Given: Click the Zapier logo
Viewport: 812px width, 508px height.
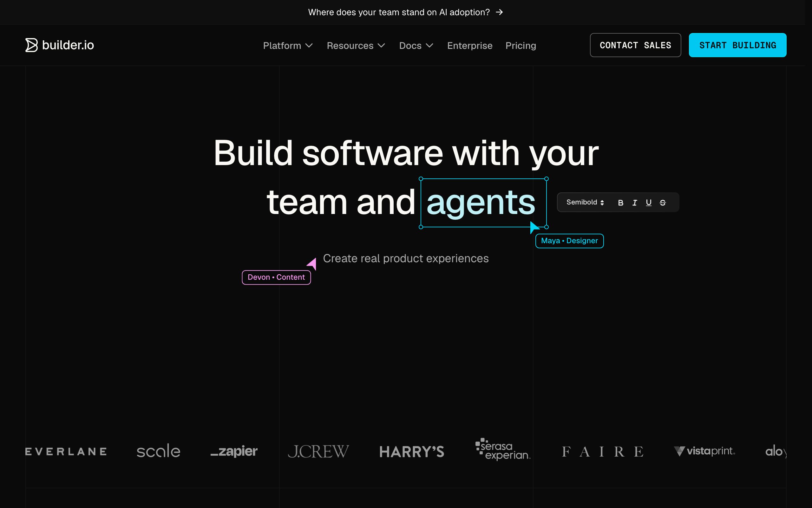Looking at the screenshot, I should (x=234, y=451).
